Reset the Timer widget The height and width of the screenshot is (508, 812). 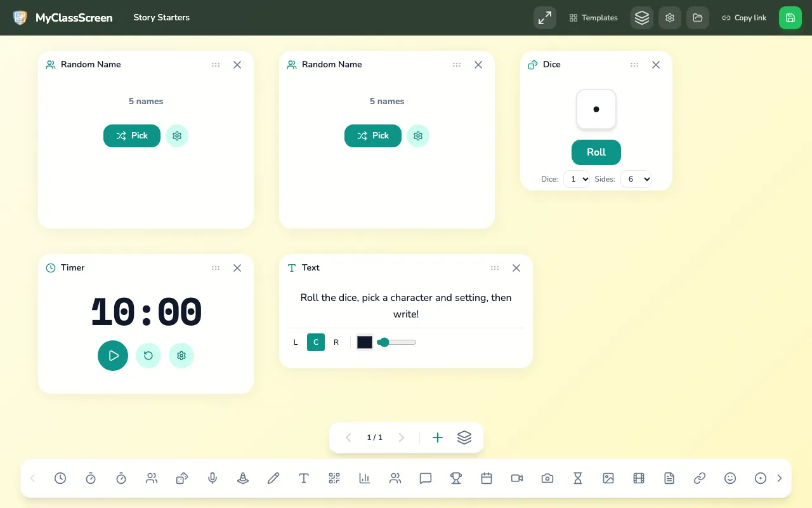point(148,356)
